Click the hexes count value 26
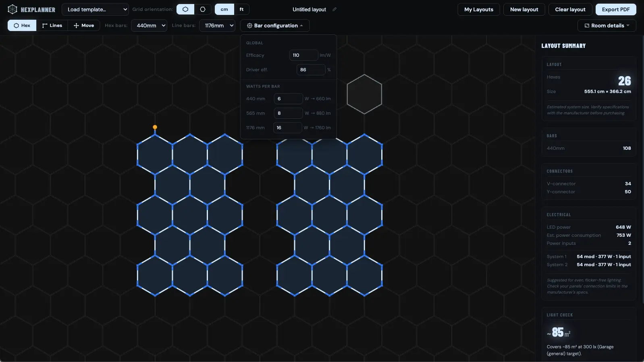The image size is (644, 362). tap(624, 81)
